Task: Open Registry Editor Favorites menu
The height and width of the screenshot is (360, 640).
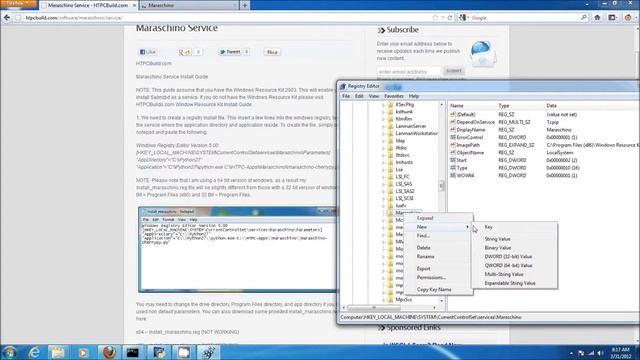Action: [394, 96]
